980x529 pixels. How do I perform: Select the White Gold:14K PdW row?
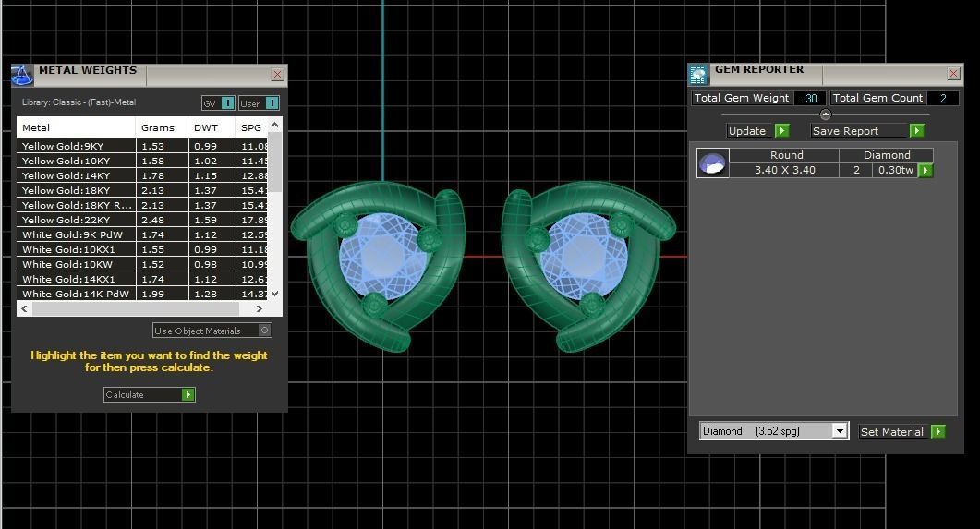tap(142, 294)
